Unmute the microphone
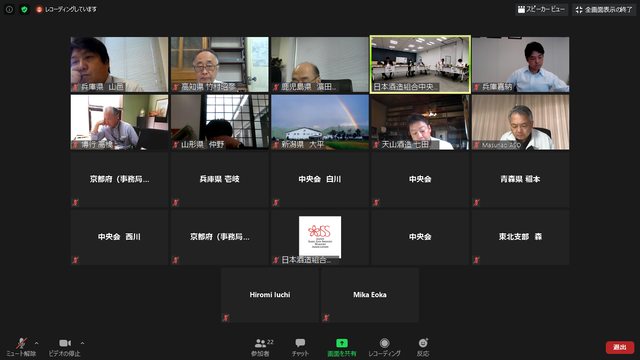Image resolution: width=640 pixels, height=360 pixels. coord(21,347)
